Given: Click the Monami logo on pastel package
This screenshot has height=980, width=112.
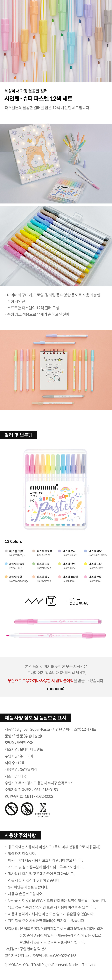Looking at the screenshot, I should [x=44, y=487].
